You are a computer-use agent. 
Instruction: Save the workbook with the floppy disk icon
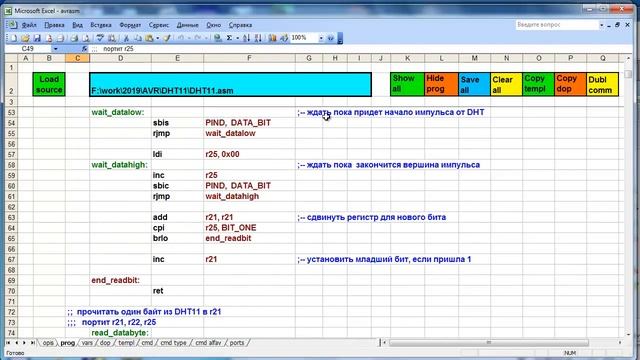(x=37, y=38)
